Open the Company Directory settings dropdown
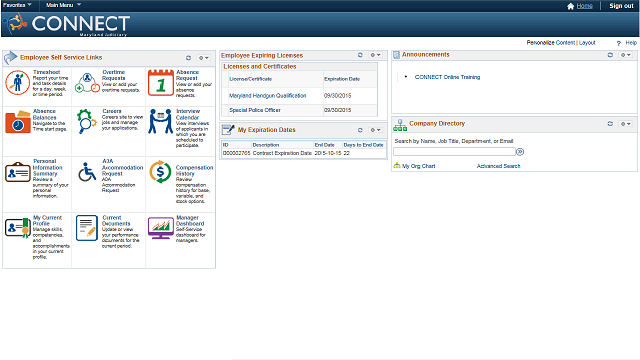640x360 pixels. (x=626, y=123)
